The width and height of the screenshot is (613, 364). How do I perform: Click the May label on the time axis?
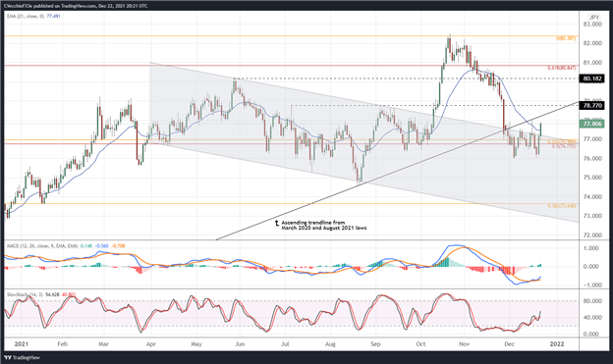click(x=196, y=344)
